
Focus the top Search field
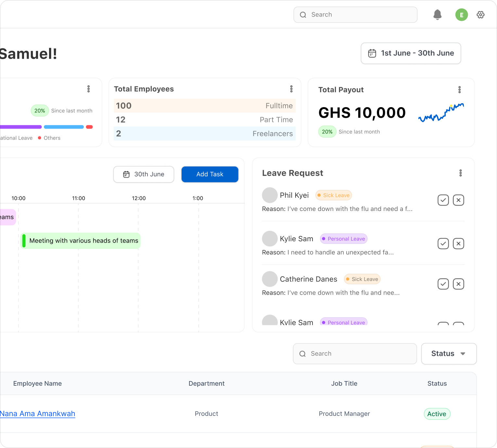coord(356,15)
